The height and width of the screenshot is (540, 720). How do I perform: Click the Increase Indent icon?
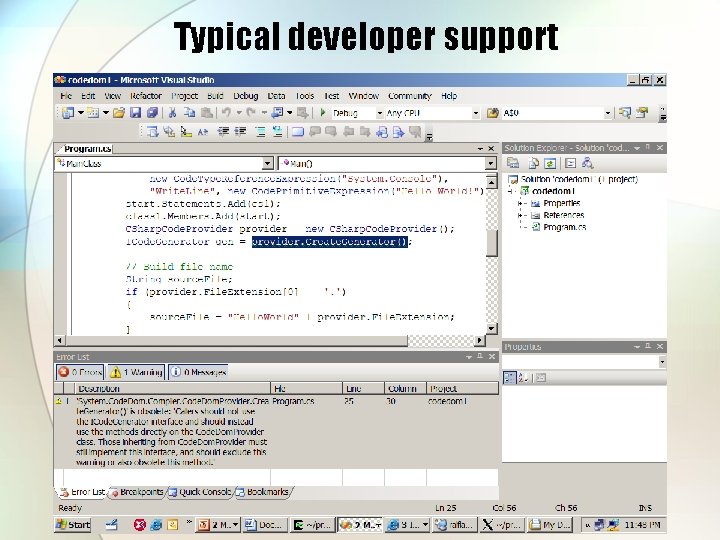tap(240, 132)
